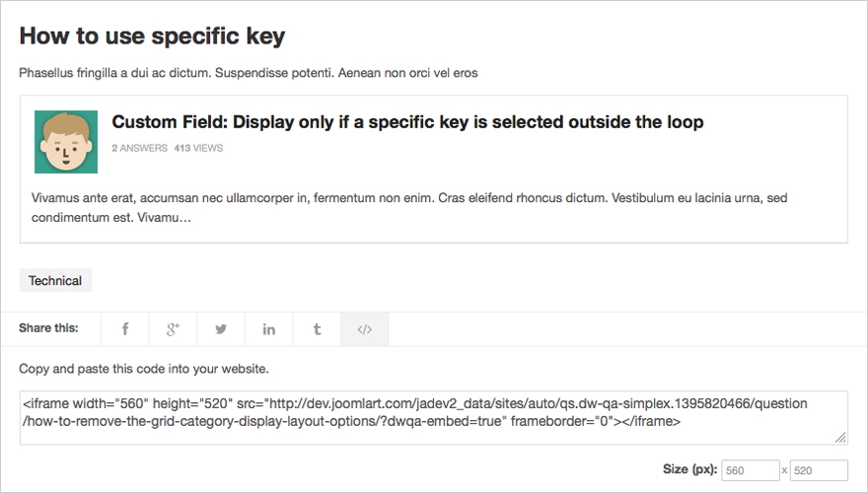The width and height of the screenshot is (868, 493).
Task: Share this question on Facebook
Action: pyautogui.click(x=125, y=329)
